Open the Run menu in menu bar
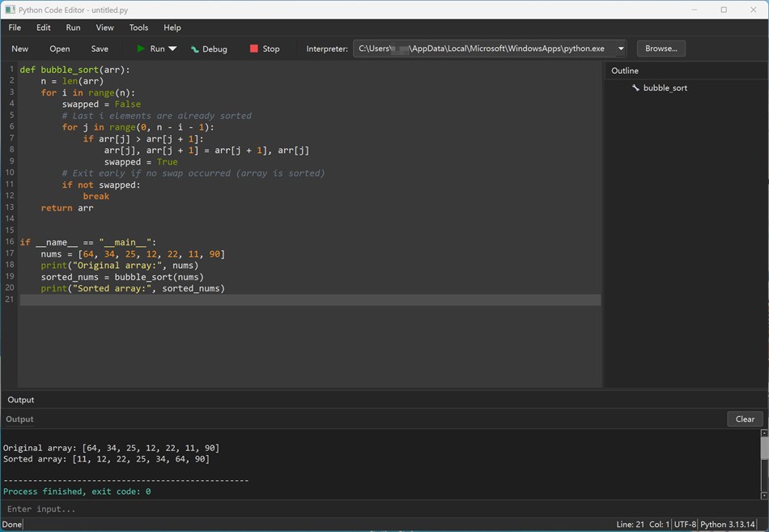 click(x=73, y=28)
